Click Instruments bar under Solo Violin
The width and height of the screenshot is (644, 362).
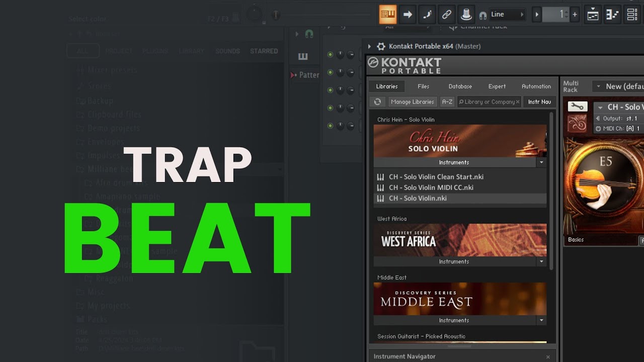click(454, 162)
